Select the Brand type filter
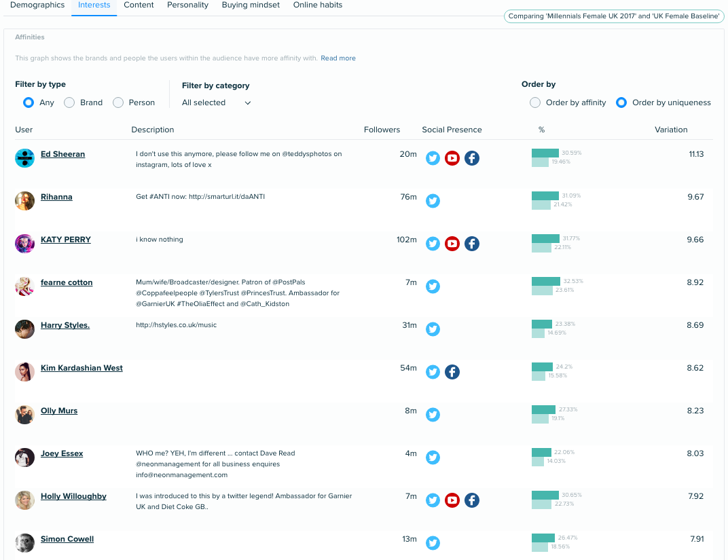The width and height of the screenshot is (728, 560). coord(69,102)
